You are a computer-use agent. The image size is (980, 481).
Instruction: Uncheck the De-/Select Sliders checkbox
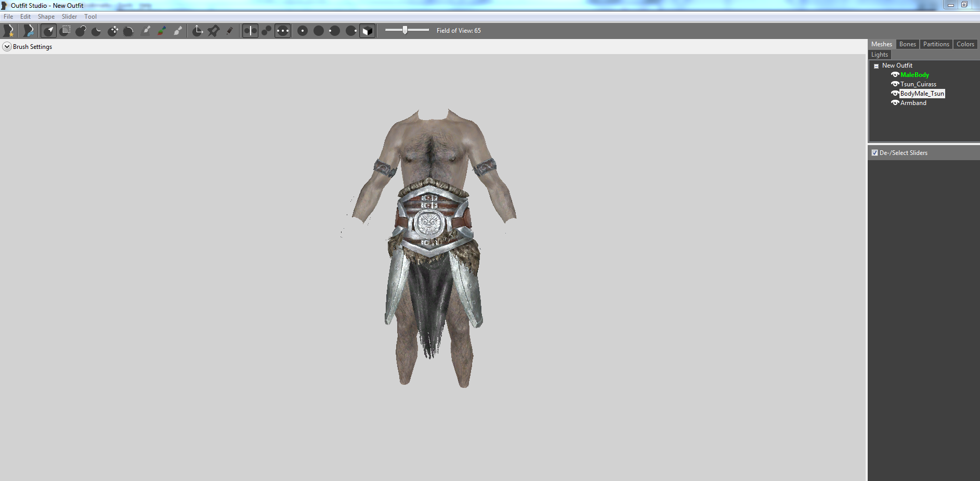(x=874, y=153)
